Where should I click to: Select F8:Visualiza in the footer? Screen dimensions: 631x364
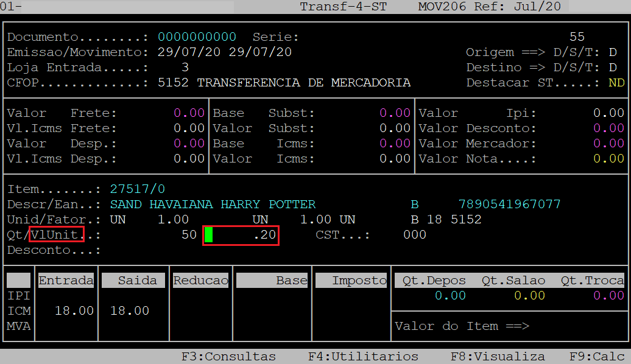coord(498,357)
